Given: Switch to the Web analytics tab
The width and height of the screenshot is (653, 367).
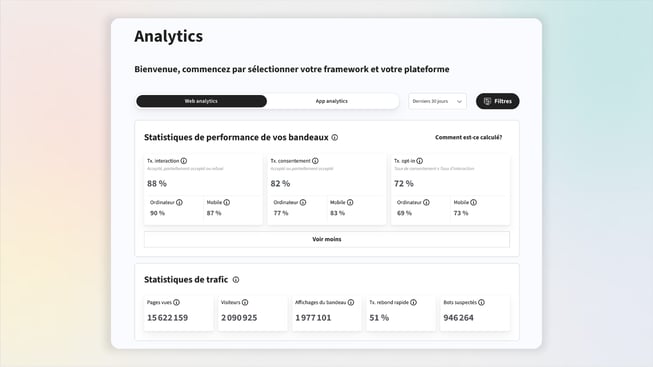Looking at the screenshot, I should (x=202, y=101).
